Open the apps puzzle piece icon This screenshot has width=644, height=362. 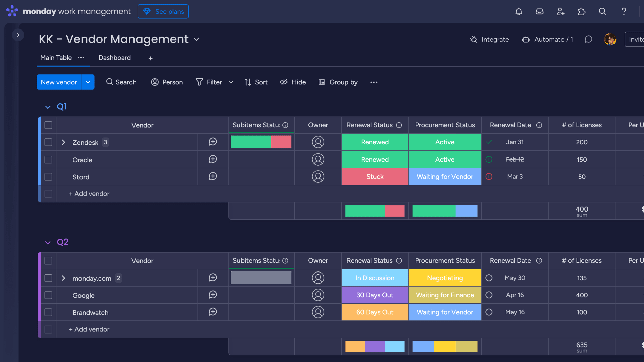[581, 12]
